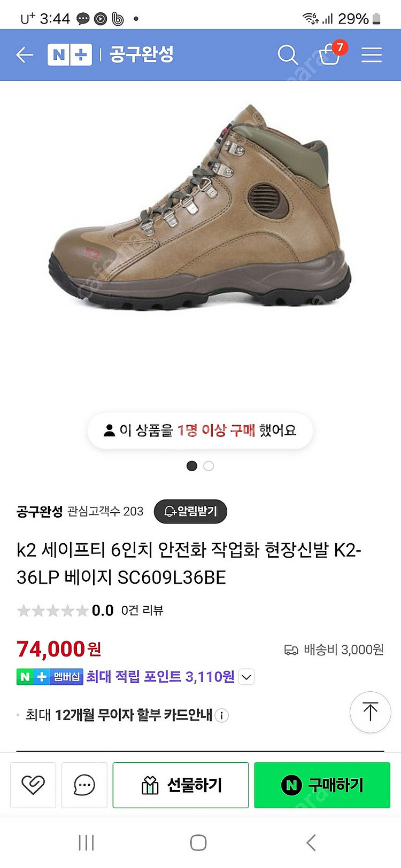Select the first image indicator dot
401x868 pixels.
pyautogui.click(x=192, y=466)
